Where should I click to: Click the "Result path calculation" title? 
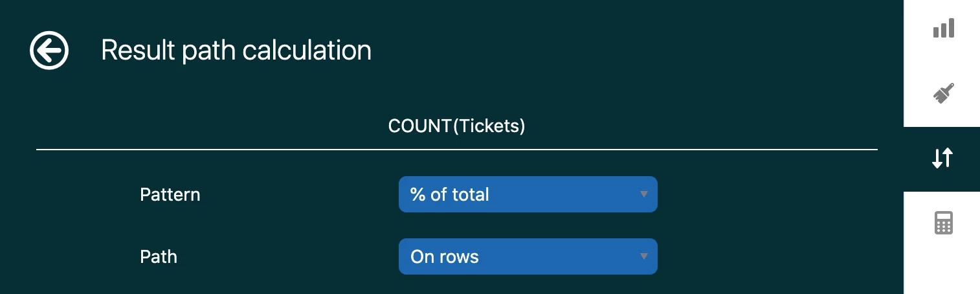pyautogui.click(x=236, y=51)
